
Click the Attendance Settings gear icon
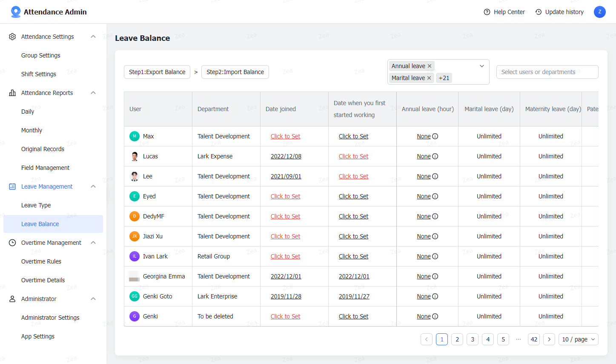click(x=13, y=37)
